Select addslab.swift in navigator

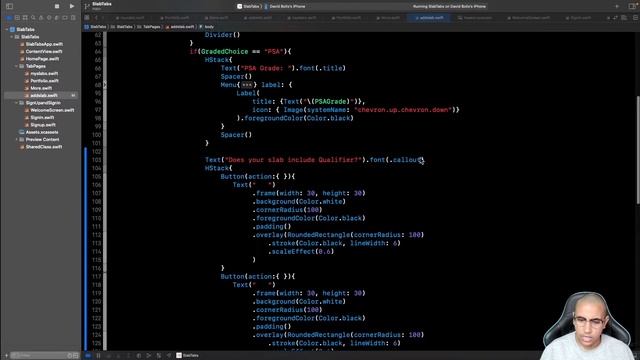(41, 96)
